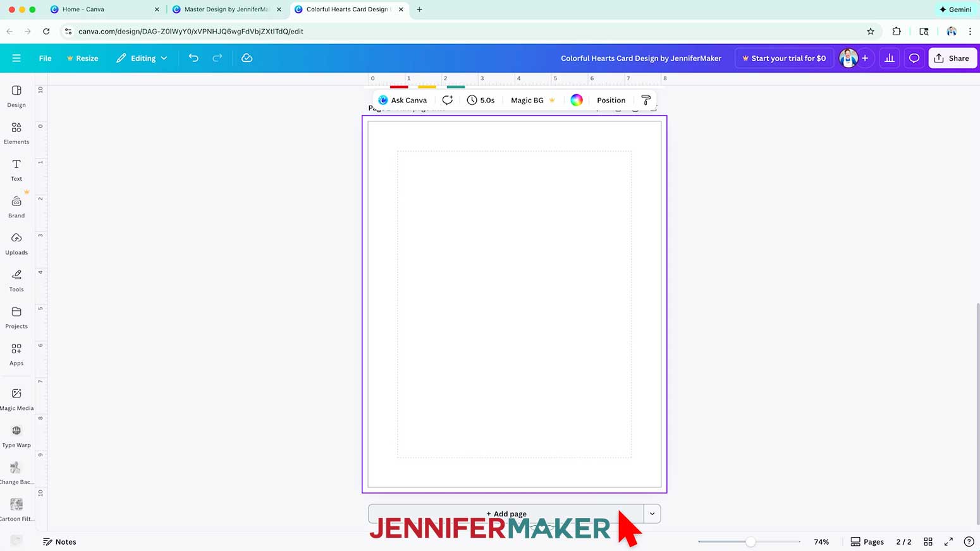Open the Design panel
Viewport: 980px width, 551px height.
pos(16,96)
